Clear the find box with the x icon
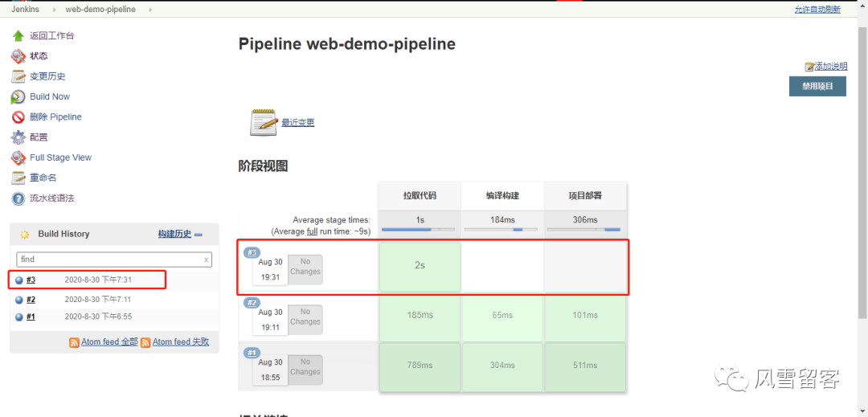868x417 pixels. click(x=207, y=260)
